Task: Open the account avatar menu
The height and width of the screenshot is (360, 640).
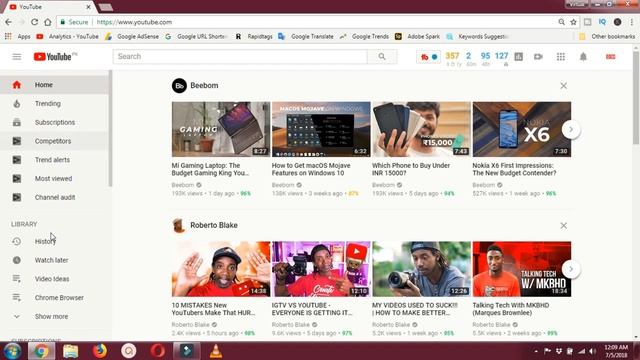Action: pyautogui.click(x=611, y=57)
